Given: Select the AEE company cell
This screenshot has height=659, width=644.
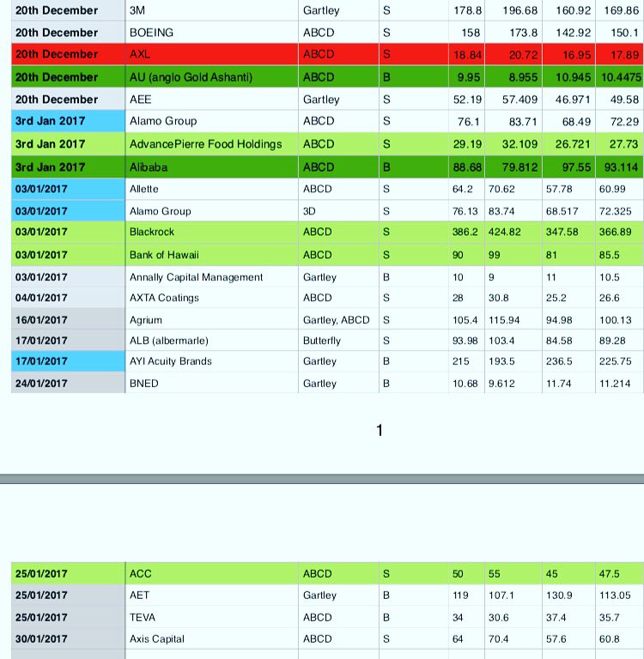Looking at the screenshot, I should click(211, 100).
